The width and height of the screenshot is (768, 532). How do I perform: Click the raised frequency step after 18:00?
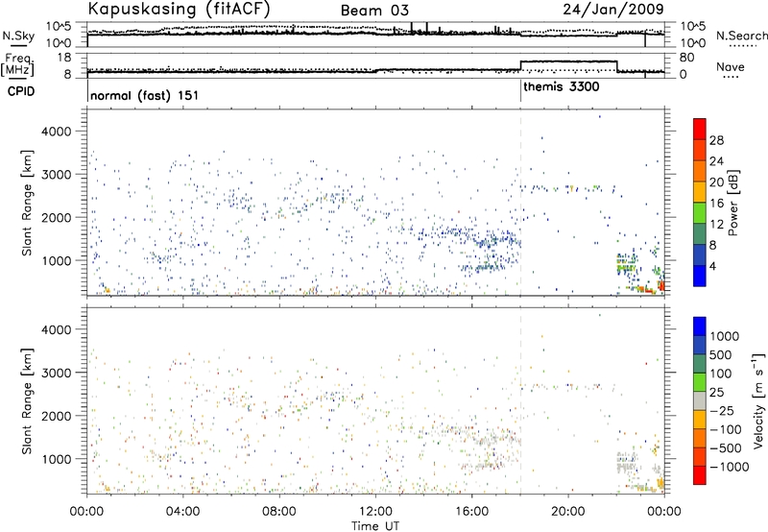(x=568, y=61)
